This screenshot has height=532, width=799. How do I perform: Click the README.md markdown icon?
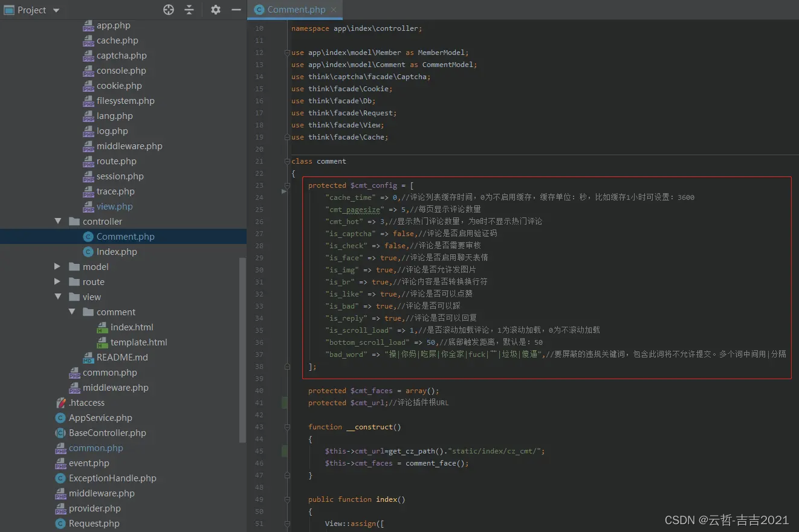coord(88,358)
